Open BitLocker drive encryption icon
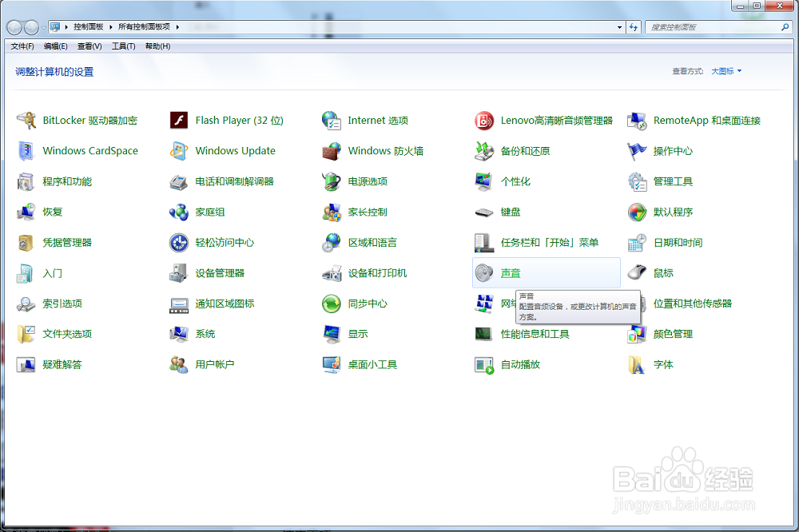The width and height of the screenshot is (799, 532). (26, 121)
